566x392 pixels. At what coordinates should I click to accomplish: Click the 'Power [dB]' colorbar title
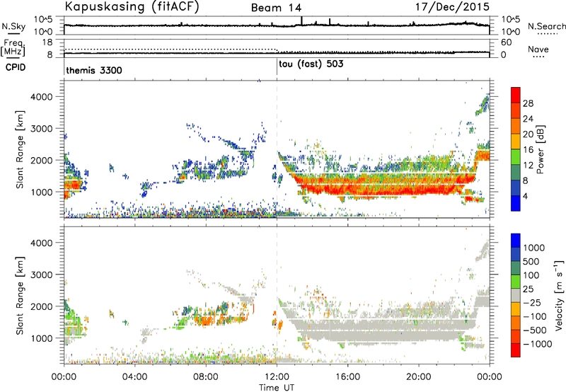pyautogui.click(x=541, y=149)
